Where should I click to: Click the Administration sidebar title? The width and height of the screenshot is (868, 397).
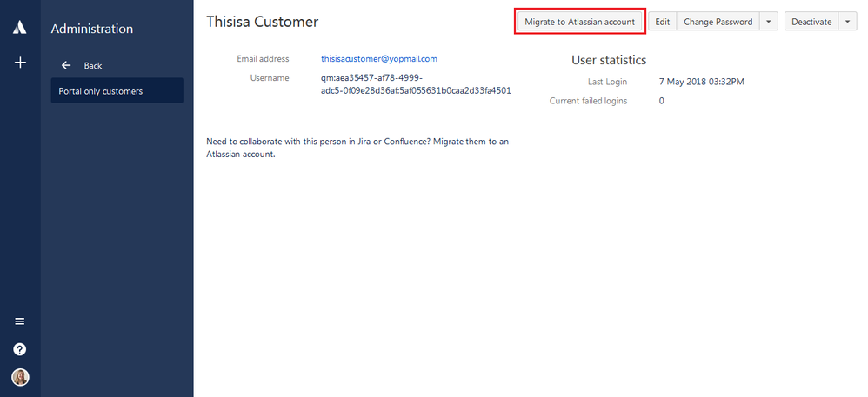point(92,29)
